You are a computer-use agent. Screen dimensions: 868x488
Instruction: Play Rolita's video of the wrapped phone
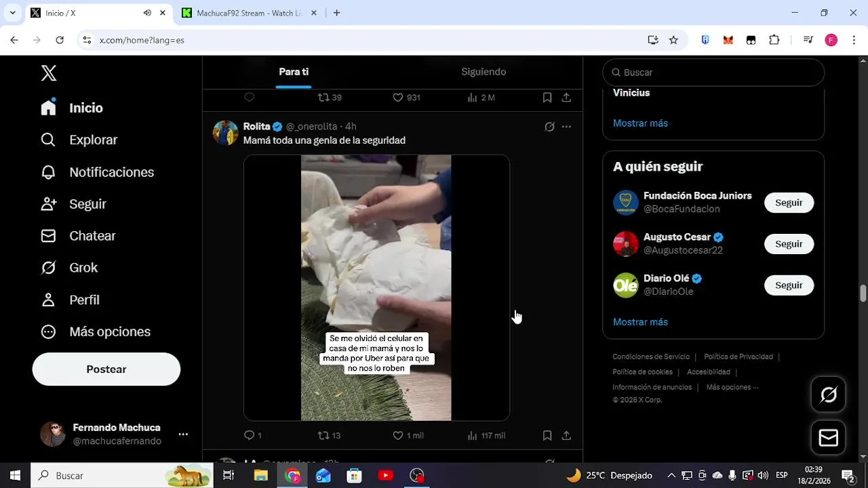[x=376, y=287]
